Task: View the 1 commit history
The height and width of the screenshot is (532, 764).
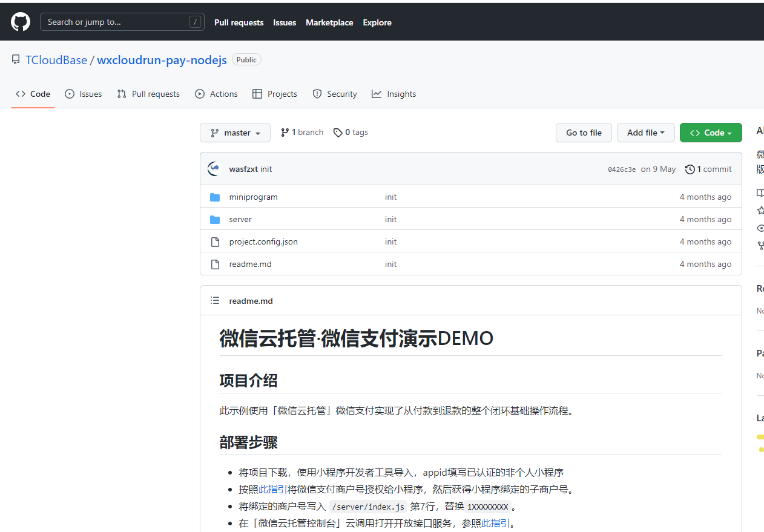Action: tap(708, 169)
